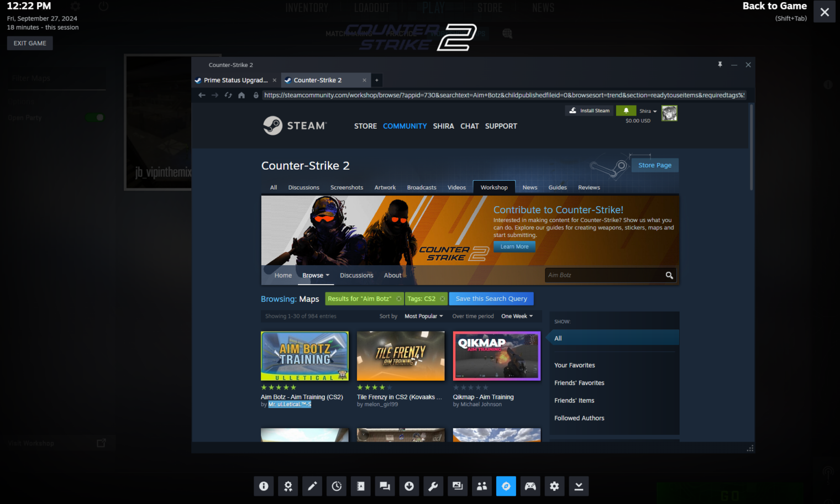This screenshot has height=504, width=840.
Task: Click the Learn More button
Action: coord(514,247)
